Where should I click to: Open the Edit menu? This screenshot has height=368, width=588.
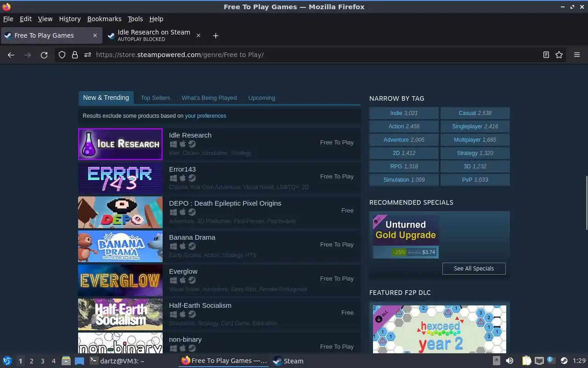point(26,19)
